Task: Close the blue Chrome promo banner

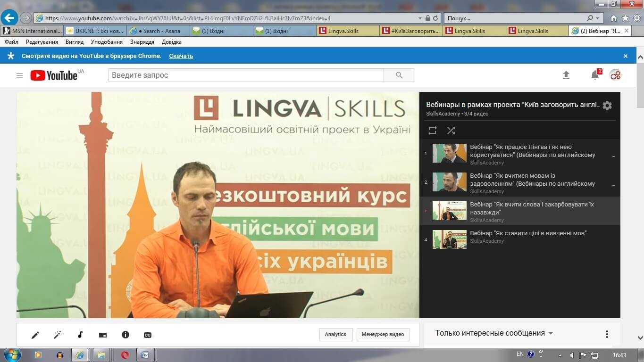Action: click(x=626, y=56)
